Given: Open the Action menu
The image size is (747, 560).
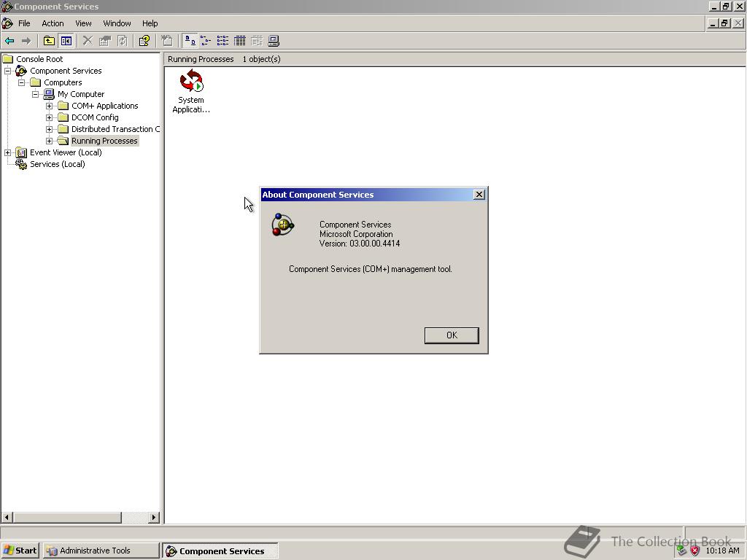Looking at the screenshot, I should pos(53,23).
